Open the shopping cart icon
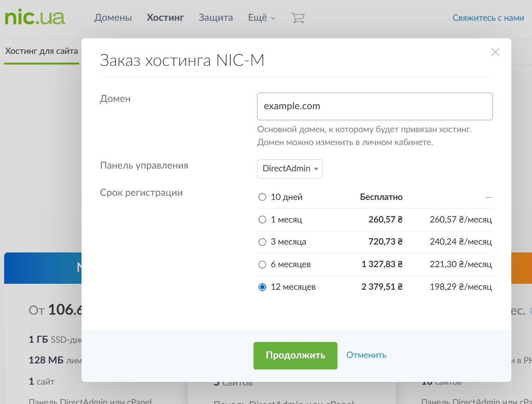Viewport: 532px width, 404px height. (x=298, y=18)
